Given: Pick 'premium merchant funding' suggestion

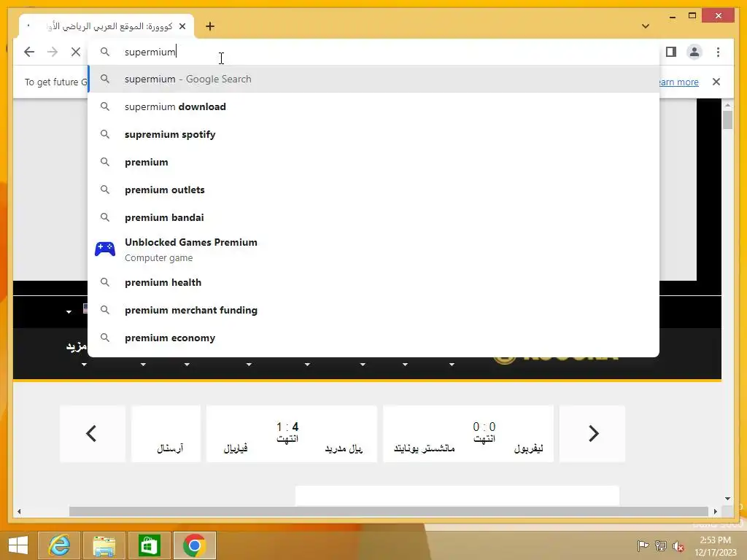Looking at the screenshot, I should tap(374, 310).
